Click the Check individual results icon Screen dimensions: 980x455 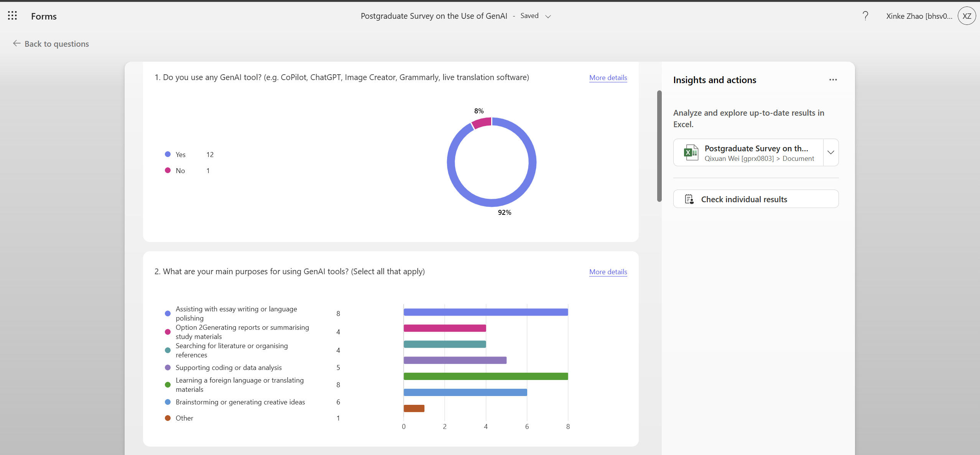tap(689, 199)
